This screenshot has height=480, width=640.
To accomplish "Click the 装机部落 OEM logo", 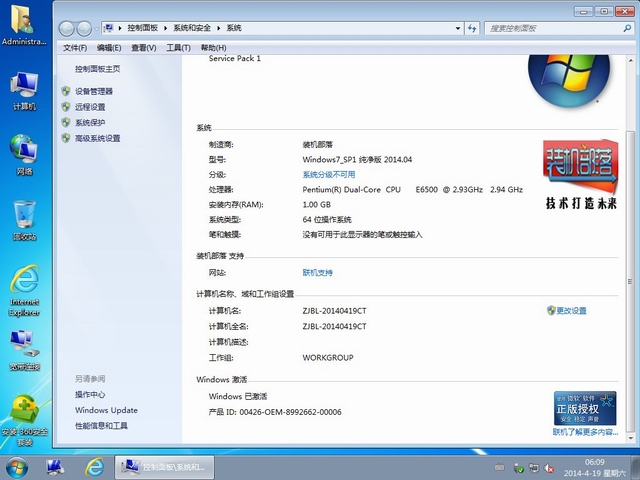I will tap(580, 174).
